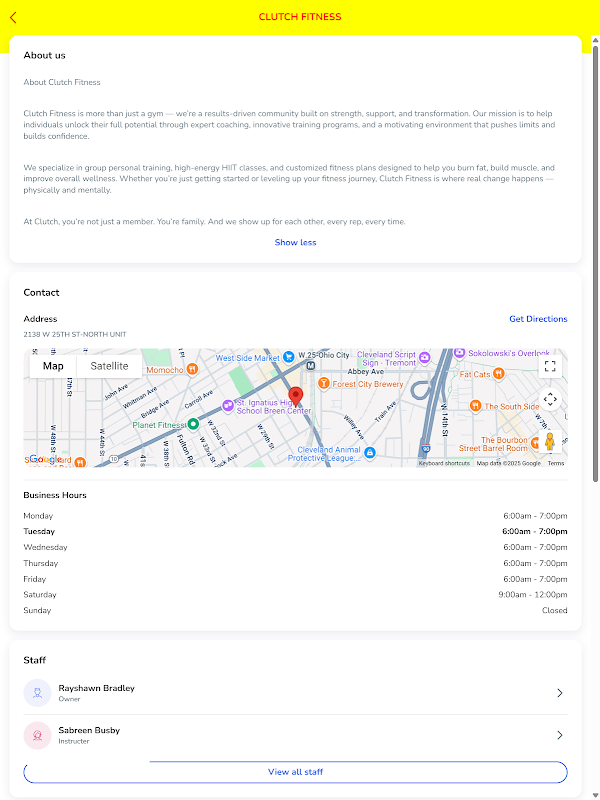This screenshot has height=800, width=600.
Task: Open map camera controls icon
Action: point(550,399)
